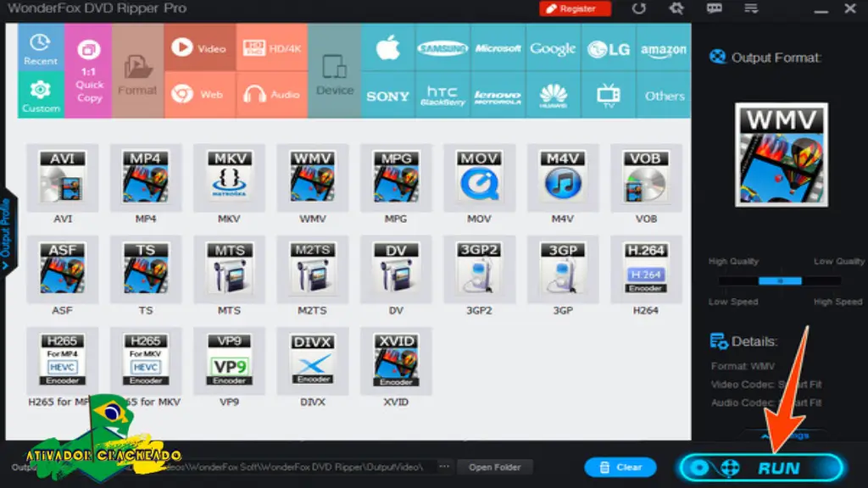Open the Samsung device category
The height and width of the screenshot is (488, 868).
point(442,47)
